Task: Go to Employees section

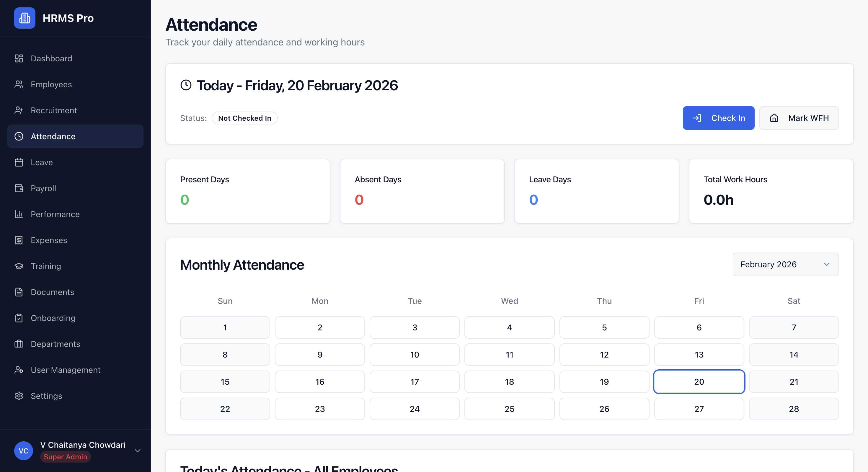Action: 75,84
